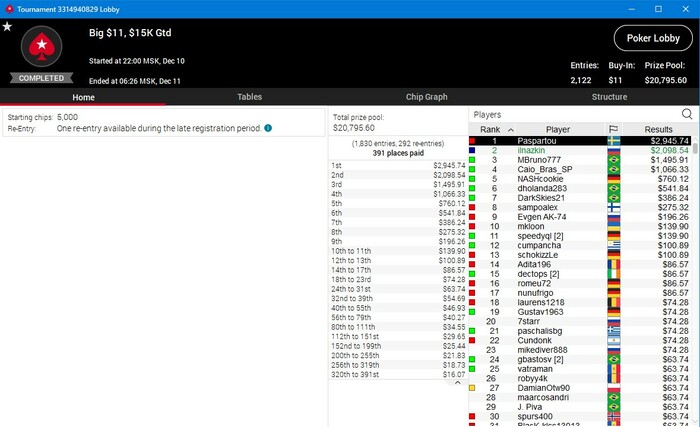
Task: Click the red marker beside Paspartou
Action: coord(472,141)
